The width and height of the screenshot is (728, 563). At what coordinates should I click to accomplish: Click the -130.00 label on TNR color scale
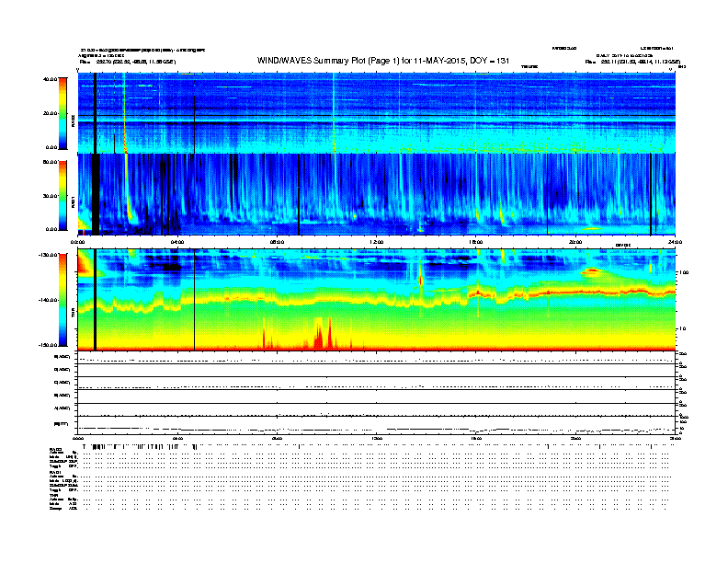(x=48, y=255)
